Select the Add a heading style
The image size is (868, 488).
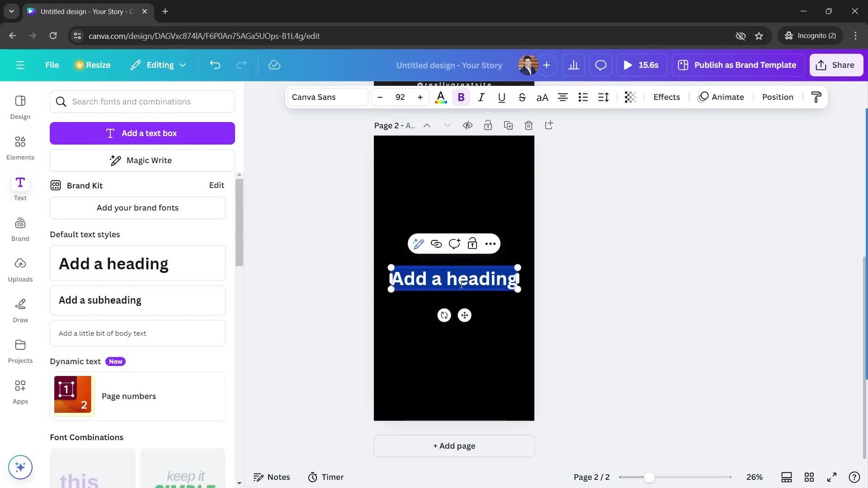[138, 263]
